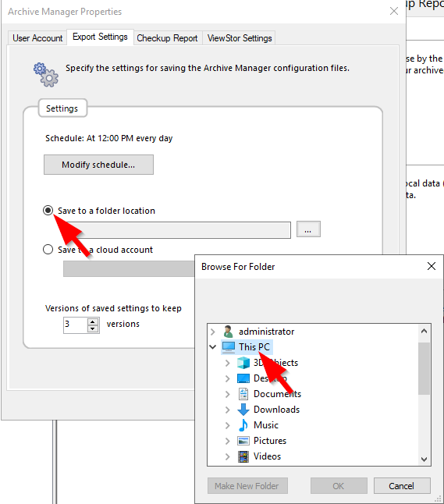Image resolution: width=444 pixels, height=504 pixels.
Task: Click the Music note icon
Action: 243,425
